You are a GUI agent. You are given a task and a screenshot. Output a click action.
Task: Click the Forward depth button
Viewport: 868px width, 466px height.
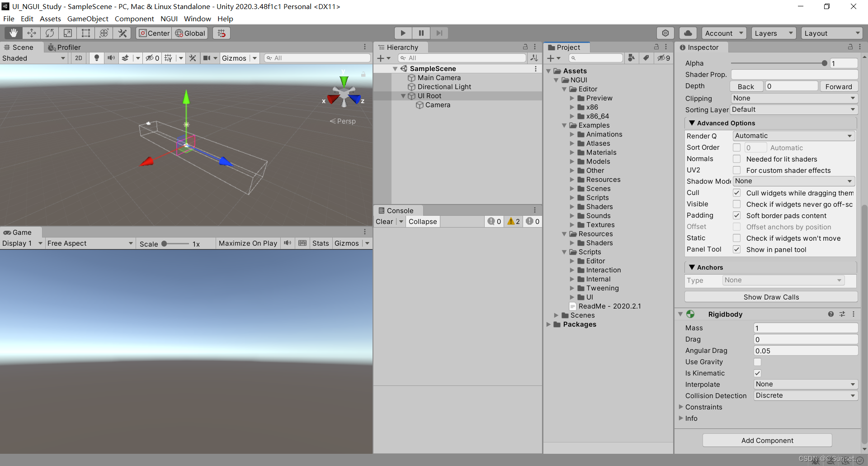(839, 86)
